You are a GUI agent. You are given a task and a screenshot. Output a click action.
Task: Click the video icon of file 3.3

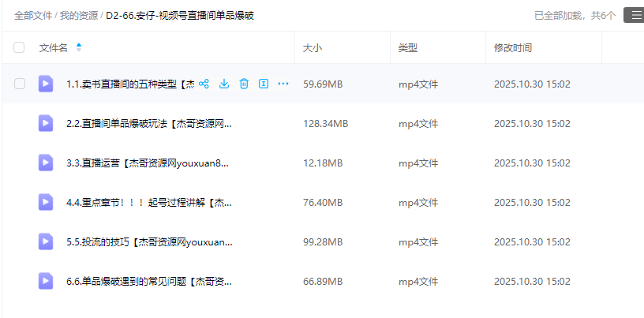pos(46,163)
